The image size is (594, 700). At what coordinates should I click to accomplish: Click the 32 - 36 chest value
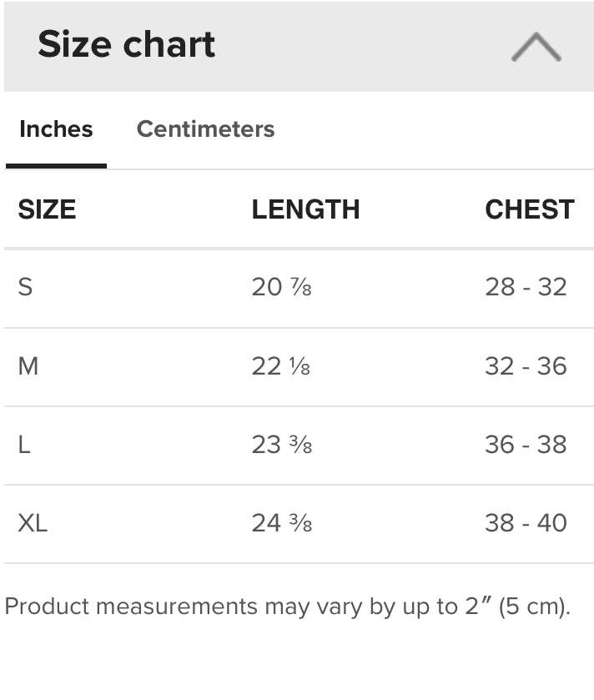(526, 366)
